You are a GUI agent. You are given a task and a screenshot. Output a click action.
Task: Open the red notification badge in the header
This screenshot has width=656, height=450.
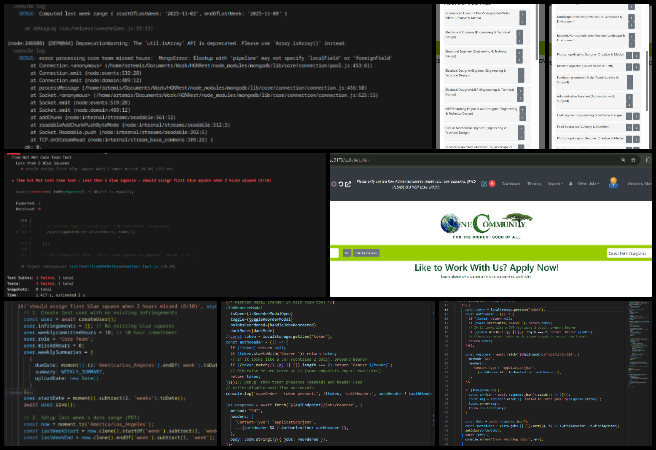tap(492, 183)
